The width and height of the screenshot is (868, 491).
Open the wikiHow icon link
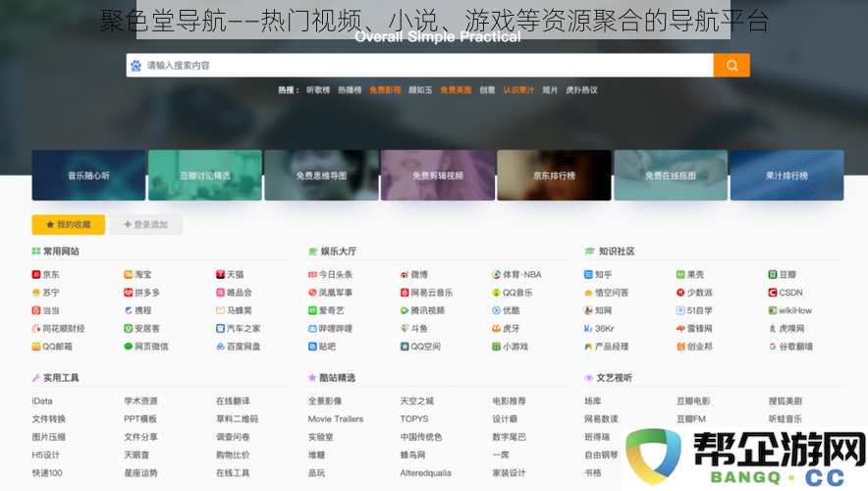coord(772,310)
